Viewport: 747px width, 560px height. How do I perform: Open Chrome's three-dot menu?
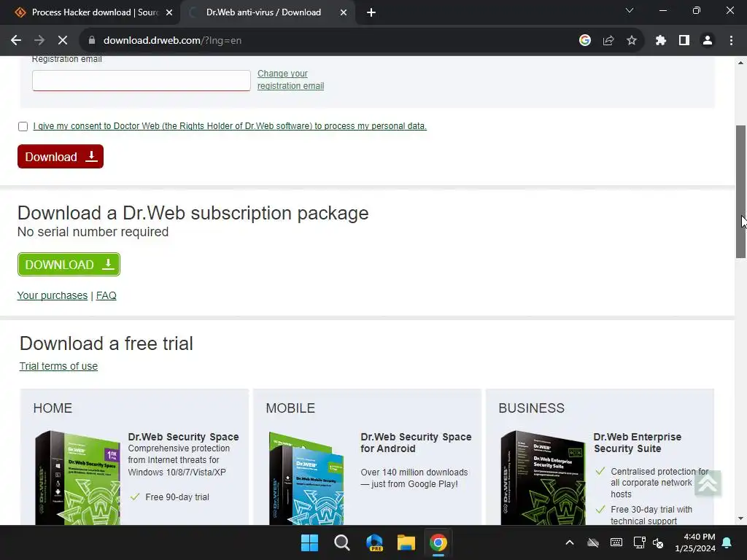731,41
